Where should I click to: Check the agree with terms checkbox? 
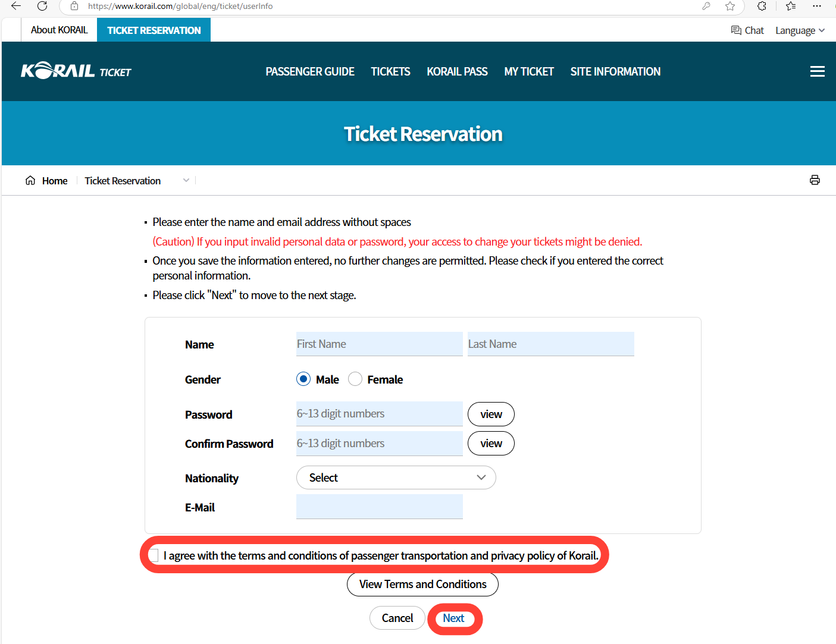(x=154, y=555)
